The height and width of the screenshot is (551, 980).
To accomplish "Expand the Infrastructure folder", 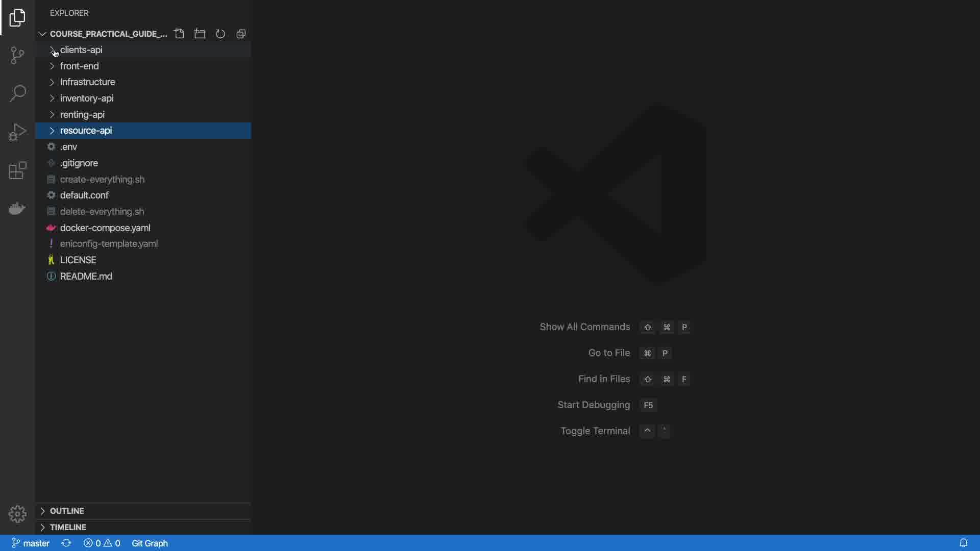I will [87, 82].
